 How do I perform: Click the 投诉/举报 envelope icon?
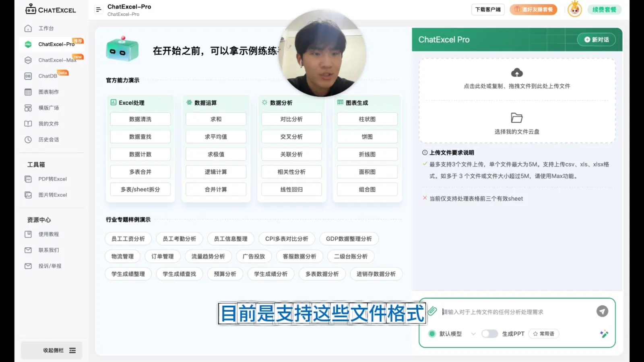tap(28, 266)
